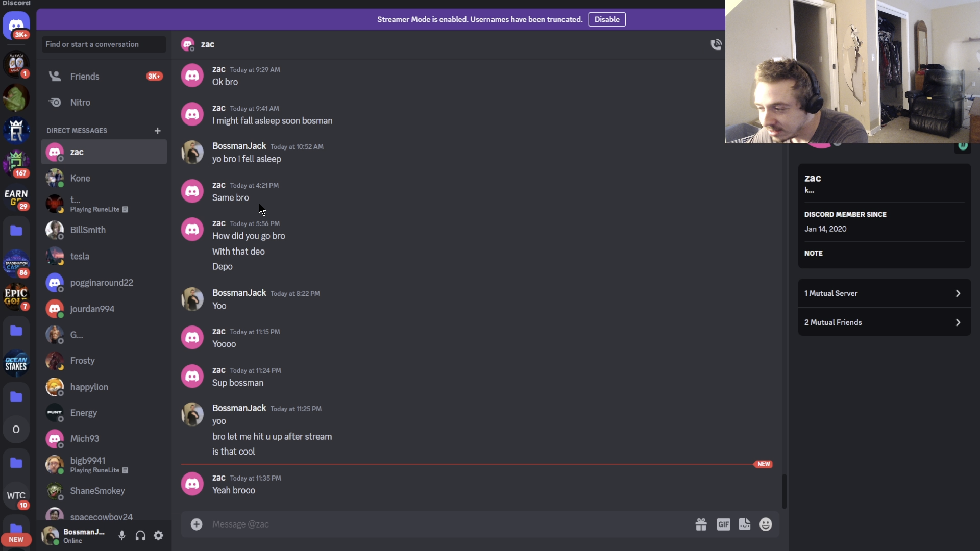The width and height of the screenshot is (980, 551).
Task: Expand 1 Mutual Server
Action: point(884,293)
